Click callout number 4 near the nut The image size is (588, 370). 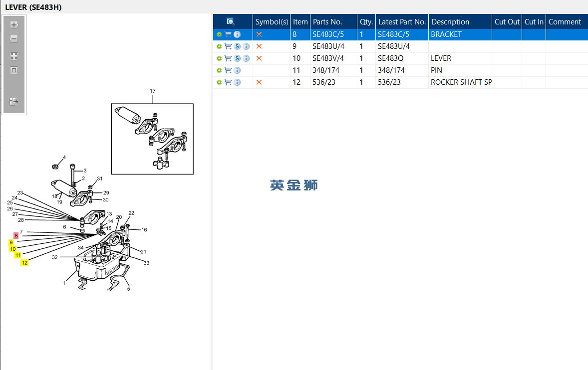pos(64,157)
